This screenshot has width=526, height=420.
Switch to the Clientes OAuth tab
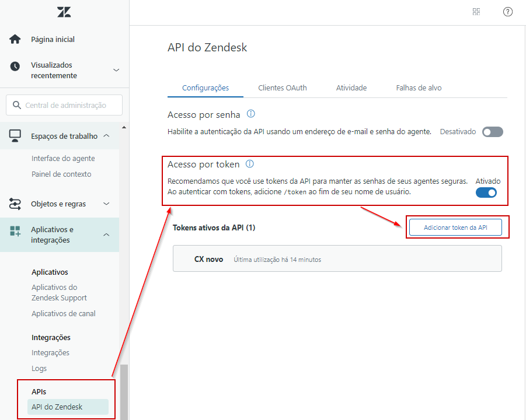click(282, 88)
